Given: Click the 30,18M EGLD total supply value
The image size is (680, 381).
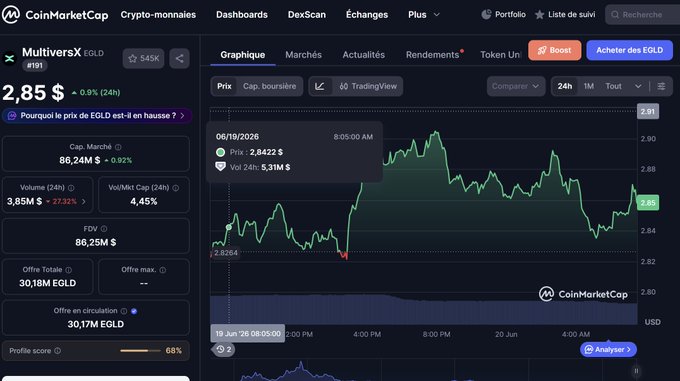Looking at the screenshot, I should point(48,283).
